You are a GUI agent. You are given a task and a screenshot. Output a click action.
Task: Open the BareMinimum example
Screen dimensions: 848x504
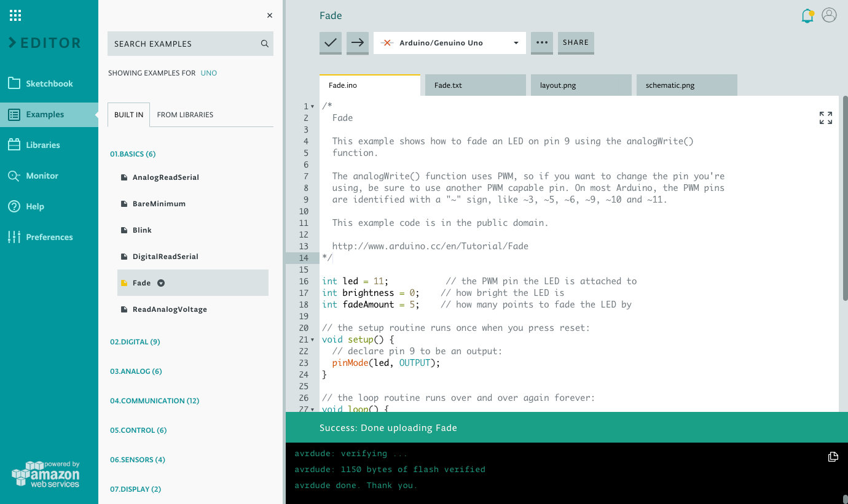[159, 204]
